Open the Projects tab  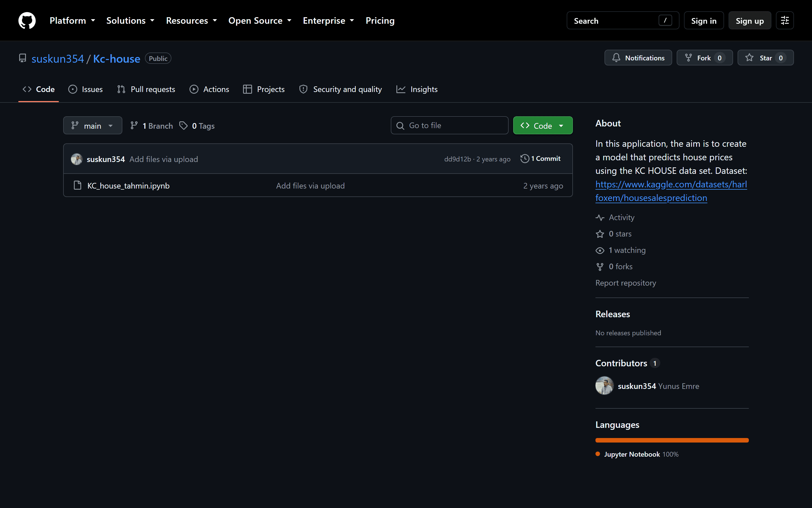(x=264, y=89)
